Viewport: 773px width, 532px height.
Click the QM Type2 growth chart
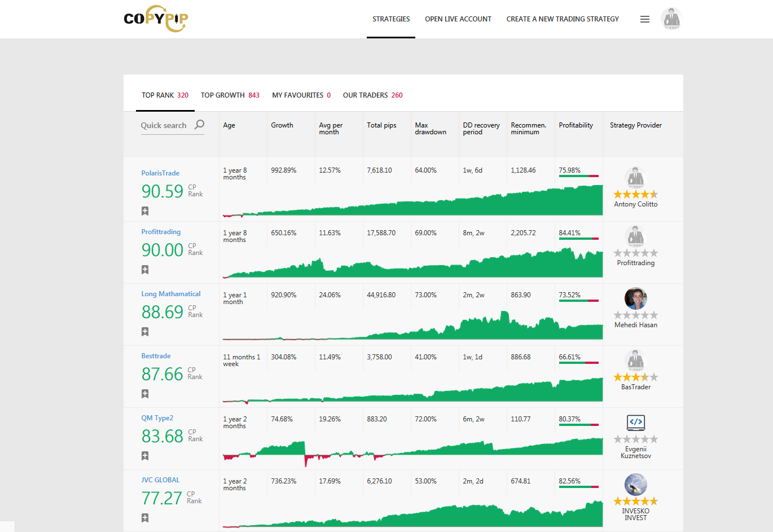point(412,451)
